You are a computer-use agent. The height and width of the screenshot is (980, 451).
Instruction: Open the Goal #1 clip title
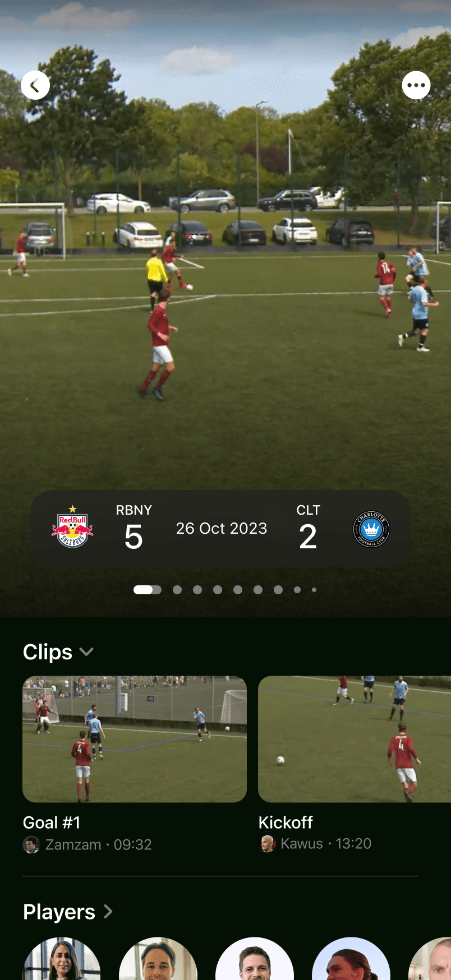tap(52, 822)
